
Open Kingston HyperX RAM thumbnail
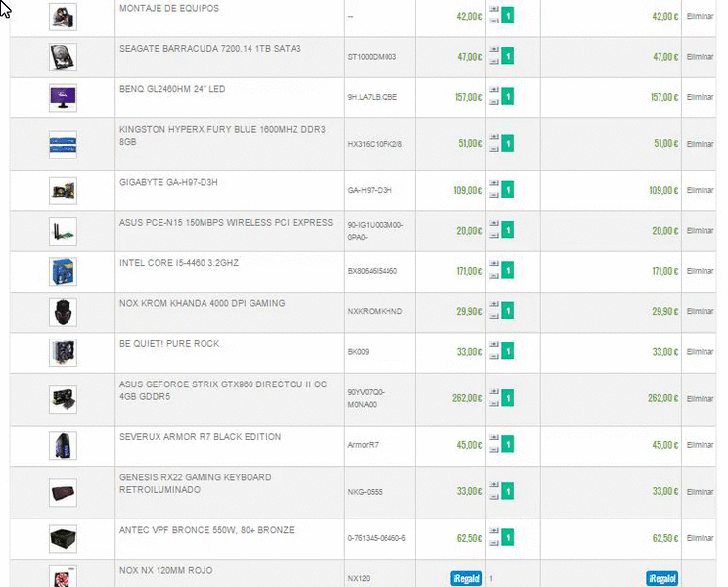pos(64,145)
